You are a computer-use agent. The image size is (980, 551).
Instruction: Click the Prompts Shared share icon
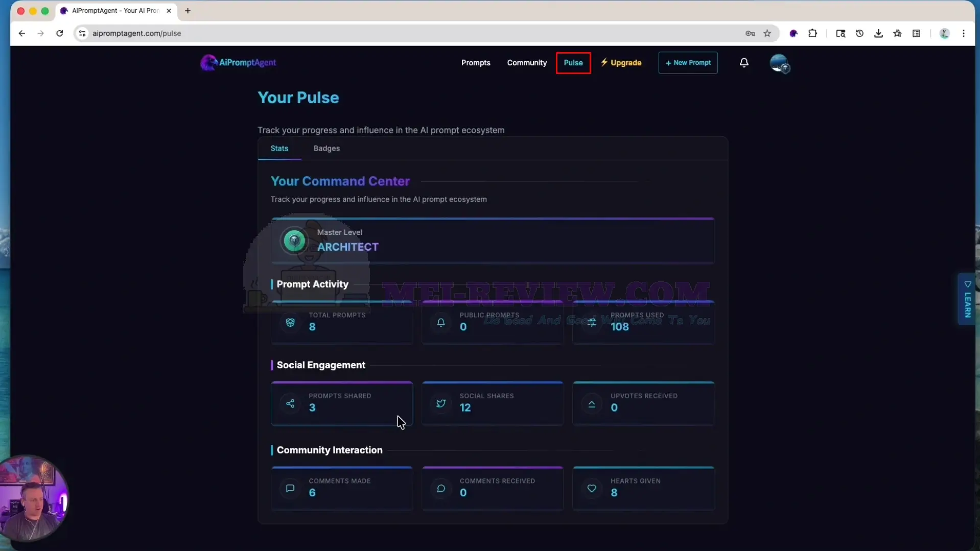click(290, 403)
